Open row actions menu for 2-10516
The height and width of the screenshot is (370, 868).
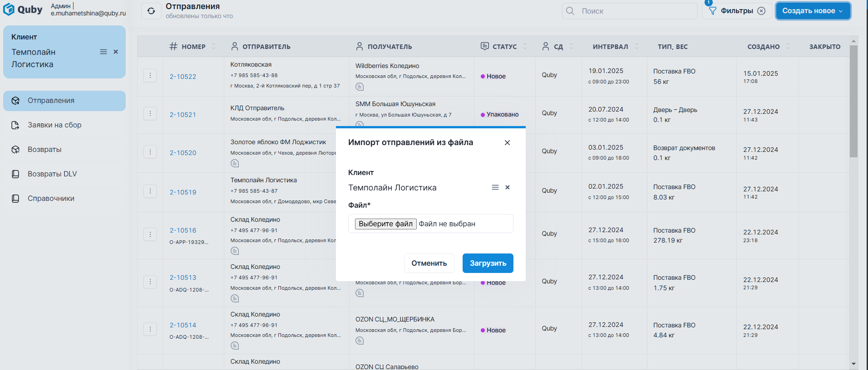[150, 234]
